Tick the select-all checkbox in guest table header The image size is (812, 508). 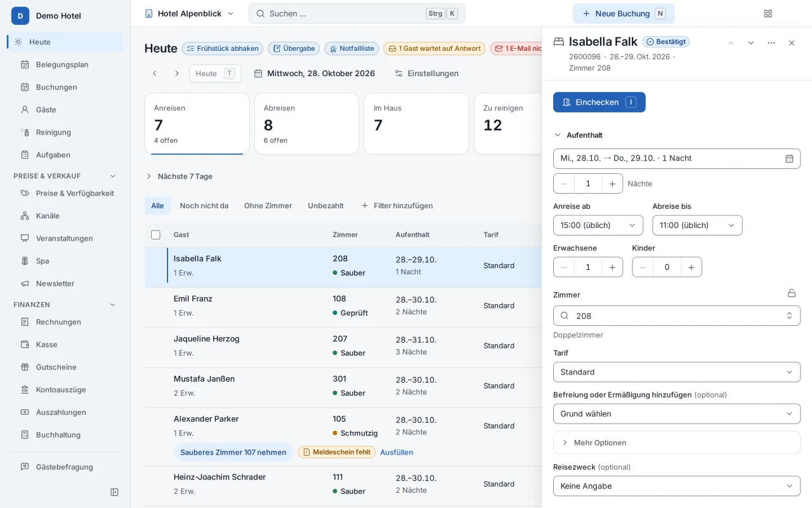(x=155, y=235)
